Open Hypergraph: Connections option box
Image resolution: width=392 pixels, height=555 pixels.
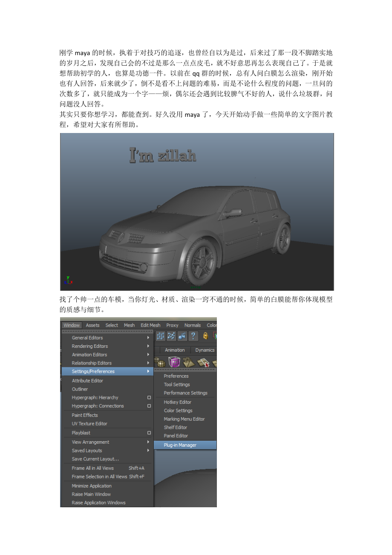click(x=149, y=406)
